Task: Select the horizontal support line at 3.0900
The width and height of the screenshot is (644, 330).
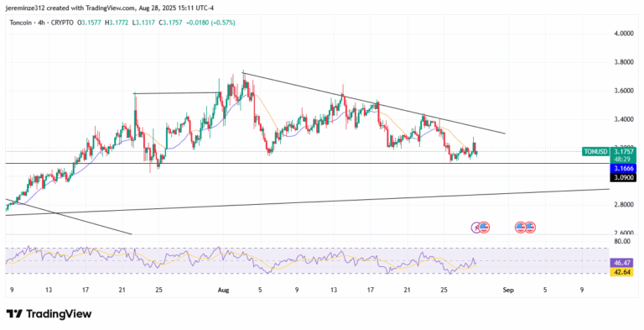Action: [307, 164]
